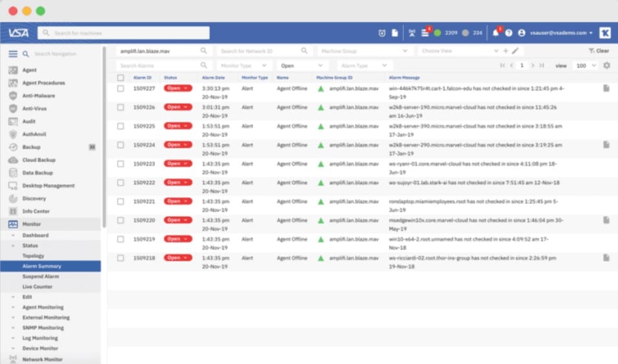Click the user account avatar icon
The width and height of the screenshot is (618, 364).
click(x=522, y=33)
